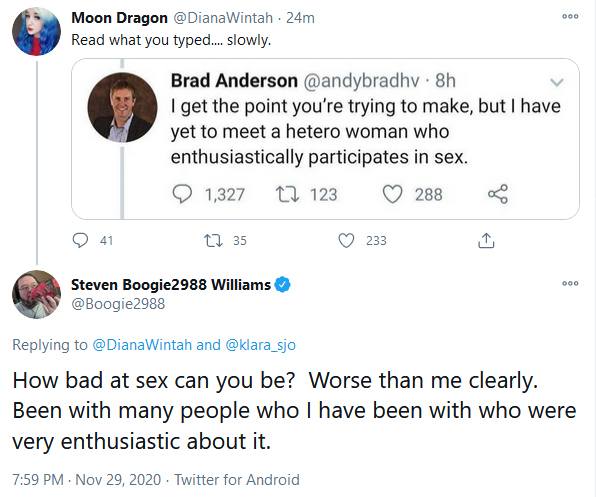Image resolution: width=596 pixels, height=497 pixels.
Task: Click heart icon in Brad Anderson's quoted tweet
Action: 392,194
